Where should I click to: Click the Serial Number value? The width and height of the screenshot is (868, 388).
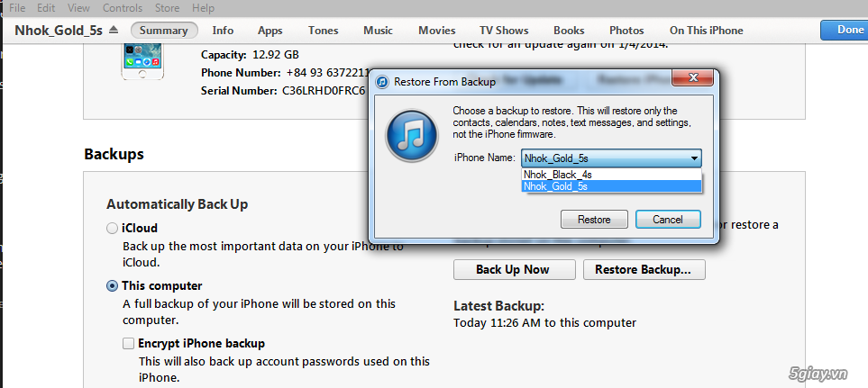(x=324, y=90)
